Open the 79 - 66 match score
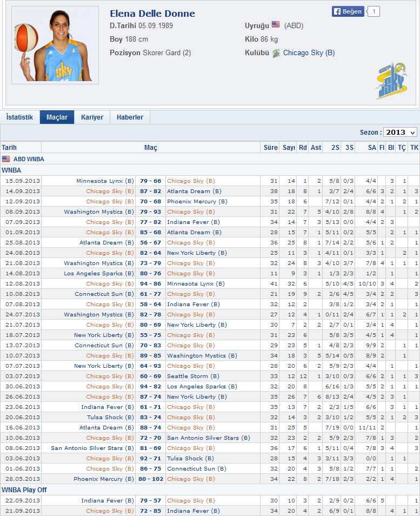 tap(150, 181)
